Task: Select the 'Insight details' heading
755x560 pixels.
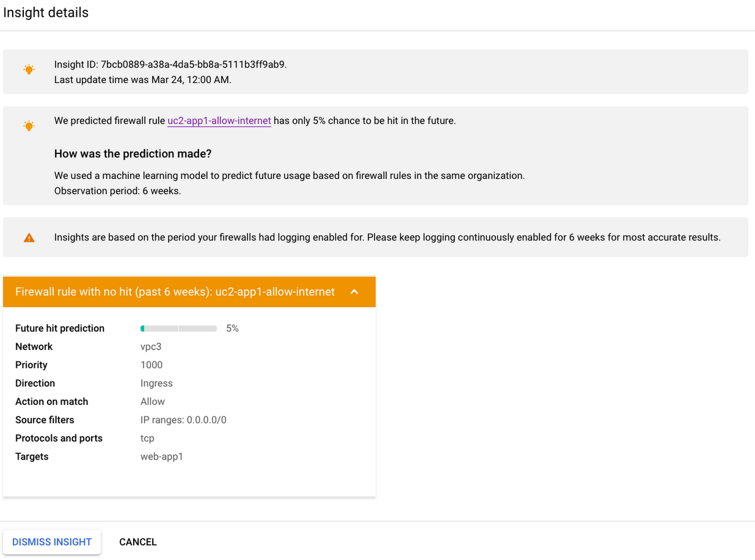Action: point(46,13)
